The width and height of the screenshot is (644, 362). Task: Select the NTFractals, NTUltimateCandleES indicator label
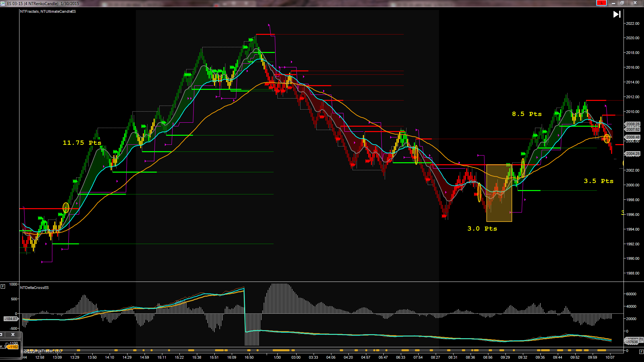tap(48, 11)
